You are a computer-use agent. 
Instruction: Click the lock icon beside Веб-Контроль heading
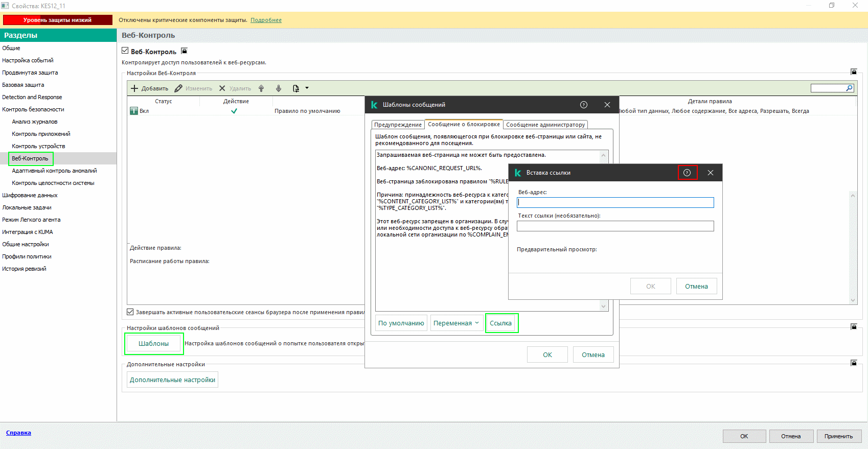click(185, 51)
